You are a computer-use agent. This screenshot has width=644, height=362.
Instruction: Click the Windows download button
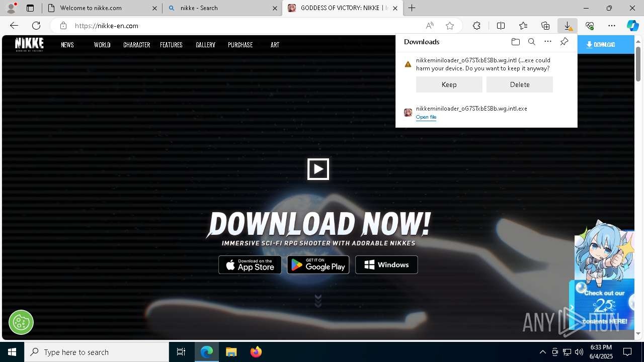[386, 265]
